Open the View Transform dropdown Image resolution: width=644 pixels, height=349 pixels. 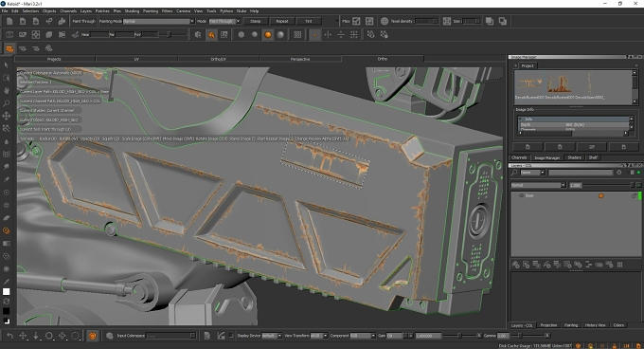(319, 336)
